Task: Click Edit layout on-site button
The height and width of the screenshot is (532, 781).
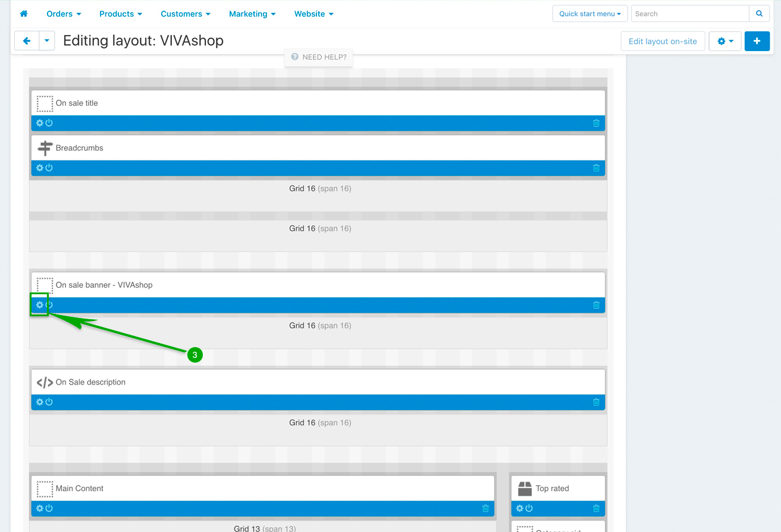Action: point(662,41)
